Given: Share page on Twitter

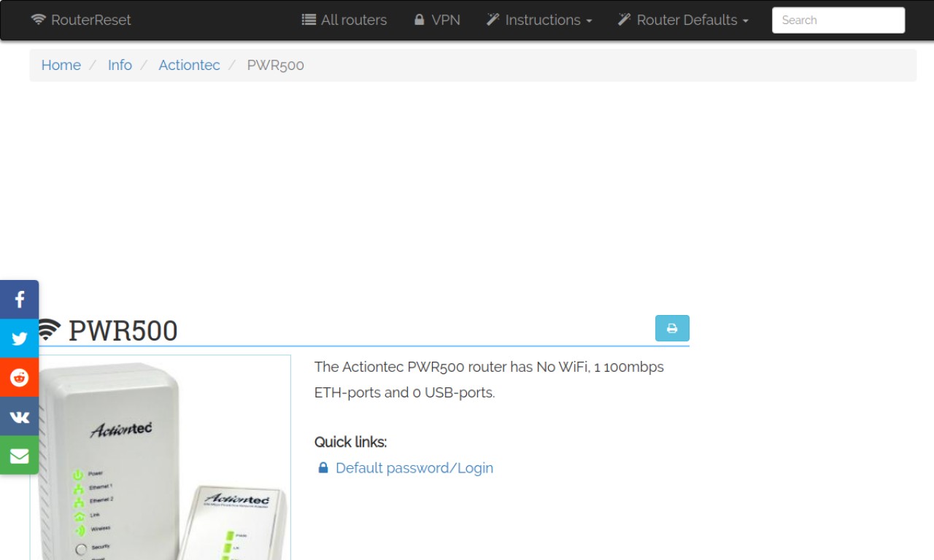Looking at the screenshot, I should point(19,338).
